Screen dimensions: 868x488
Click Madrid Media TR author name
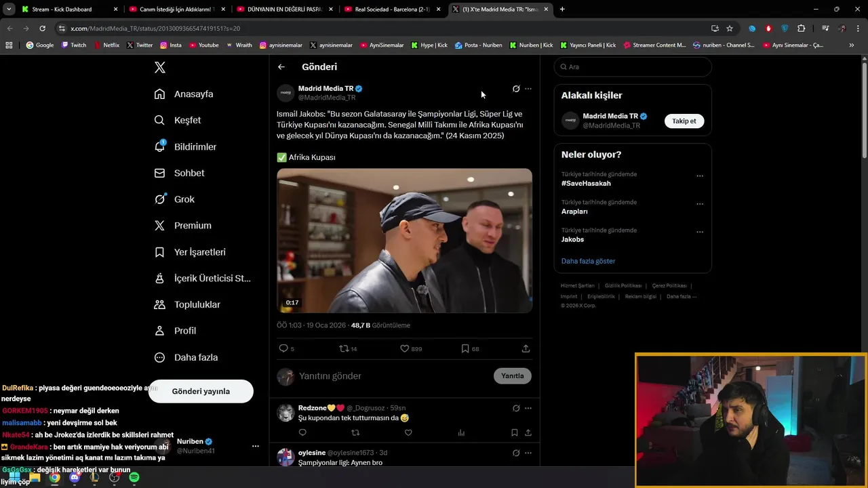click(x=325, y=89)
